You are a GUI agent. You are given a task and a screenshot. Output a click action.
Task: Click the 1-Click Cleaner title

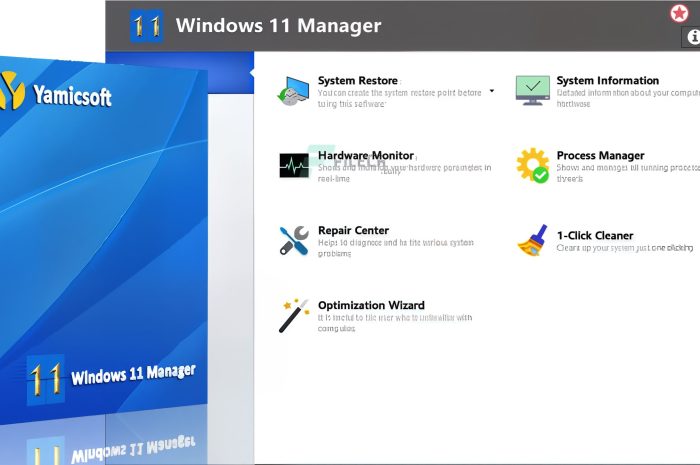(595, 236)
